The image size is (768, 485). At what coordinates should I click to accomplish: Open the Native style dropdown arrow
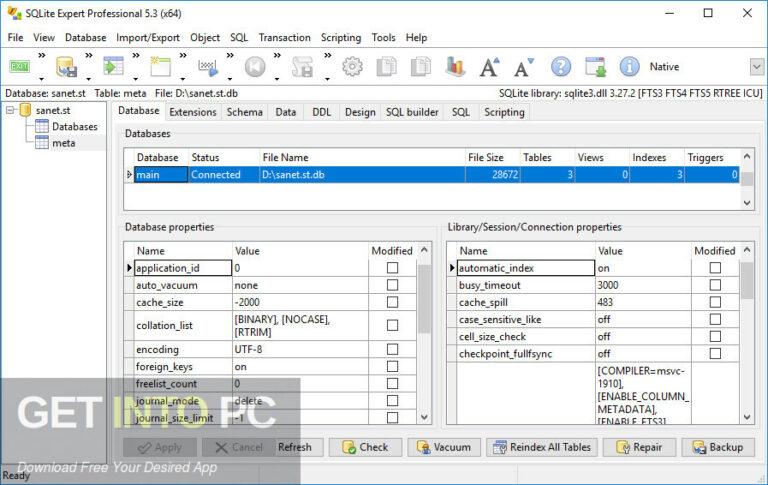tap(757, 67)
